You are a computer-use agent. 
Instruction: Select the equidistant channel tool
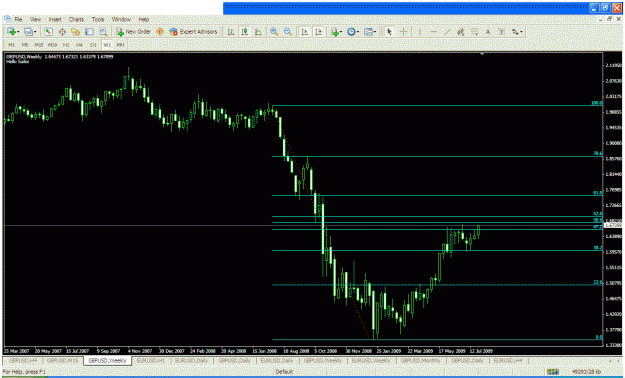click(x=461, y=32)
